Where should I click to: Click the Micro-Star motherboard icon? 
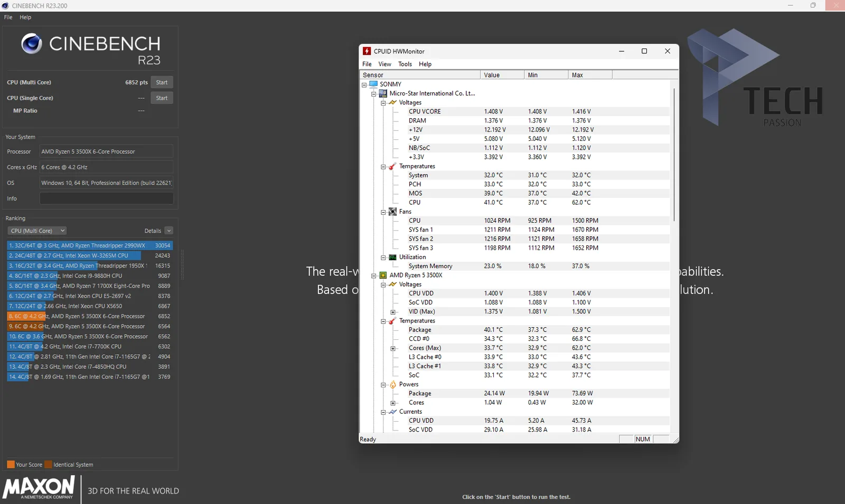pos(383,93)
